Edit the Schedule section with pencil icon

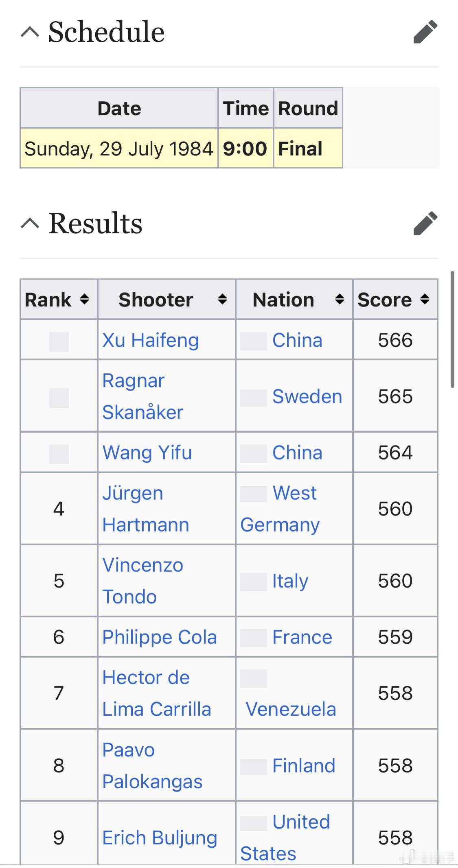[425, 32]
